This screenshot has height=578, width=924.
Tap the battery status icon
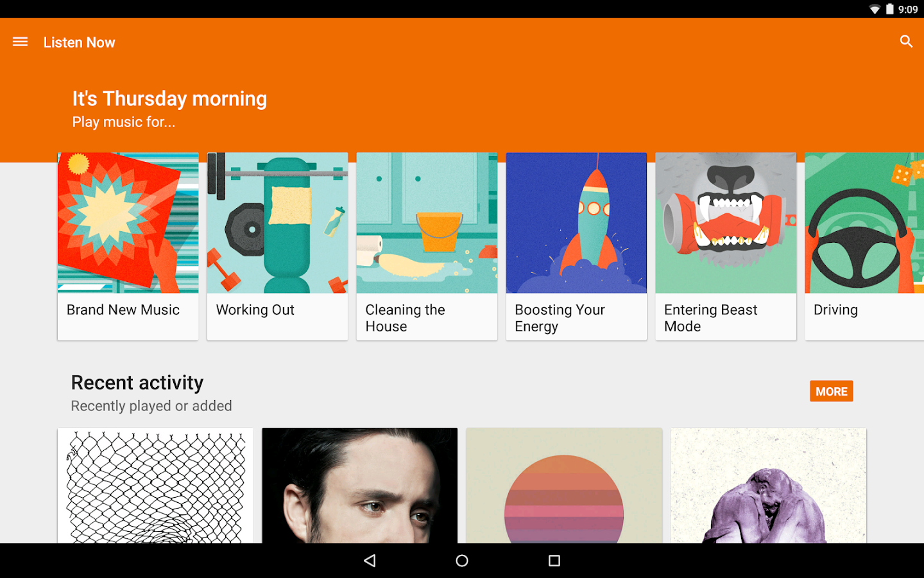[x=890, y=9]
